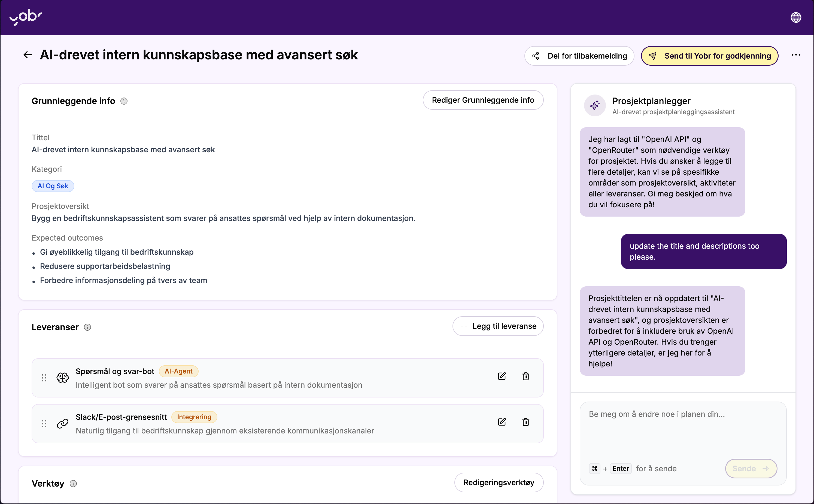814x504 pixels.
Task: Open Rediger Grunnleggende info
Action: tap(483, 100)
